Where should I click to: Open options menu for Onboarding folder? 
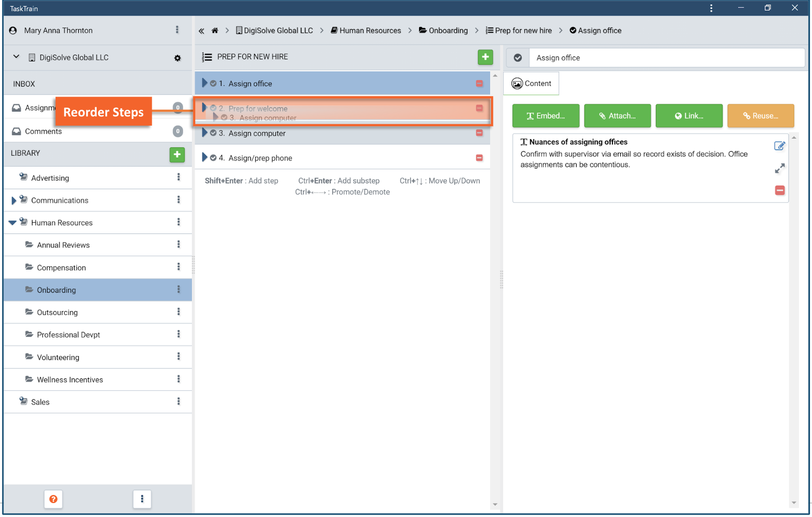click(x=178, y=289)
